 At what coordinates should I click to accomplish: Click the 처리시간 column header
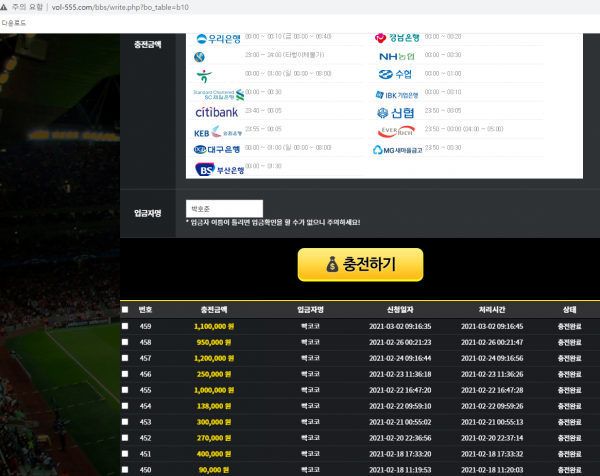492,310
